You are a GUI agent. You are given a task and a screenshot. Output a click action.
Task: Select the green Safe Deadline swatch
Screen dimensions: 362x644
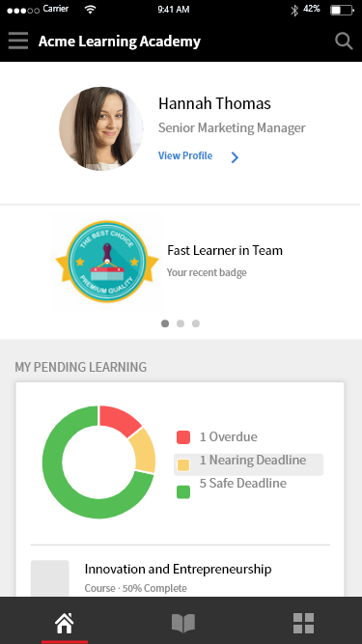pos(183,492)
